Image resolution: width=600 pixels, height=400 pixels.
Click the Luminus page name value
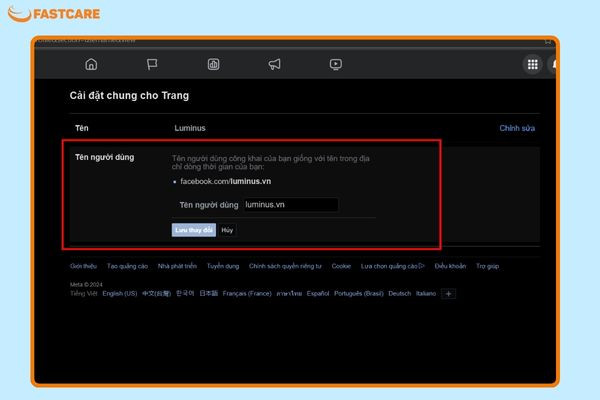coord(190,128)
